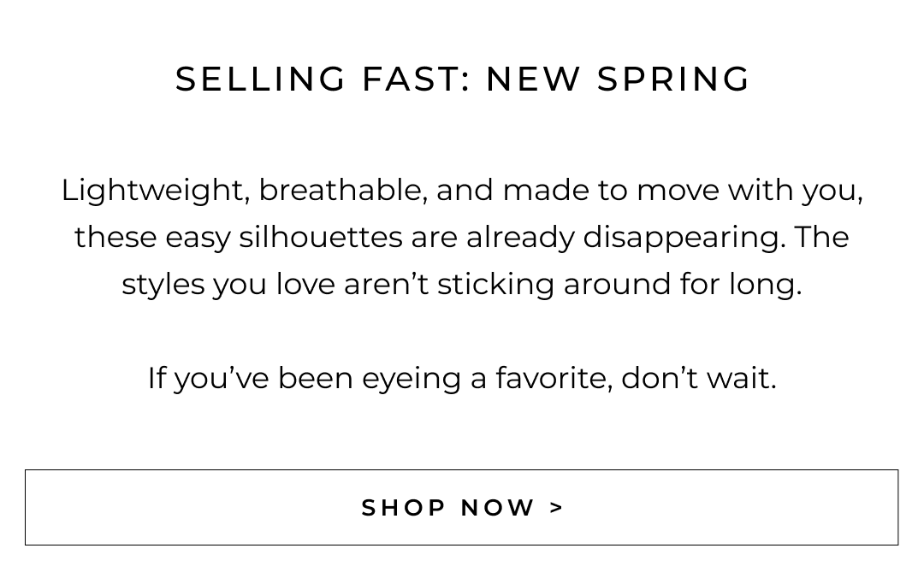This screenshot has width=924, height=572.
Task: Click the word NOW inside the button
Action: point(498,508)
